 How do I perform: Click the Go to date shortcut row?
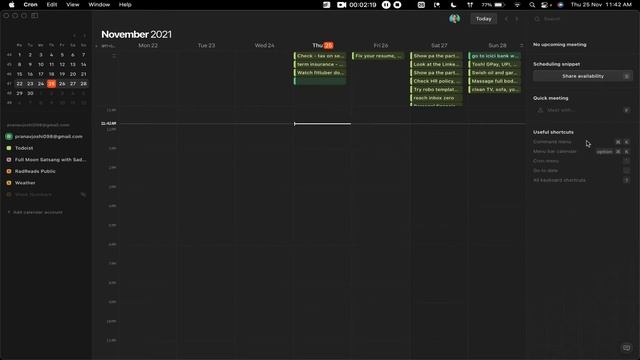tap(582, 171)
